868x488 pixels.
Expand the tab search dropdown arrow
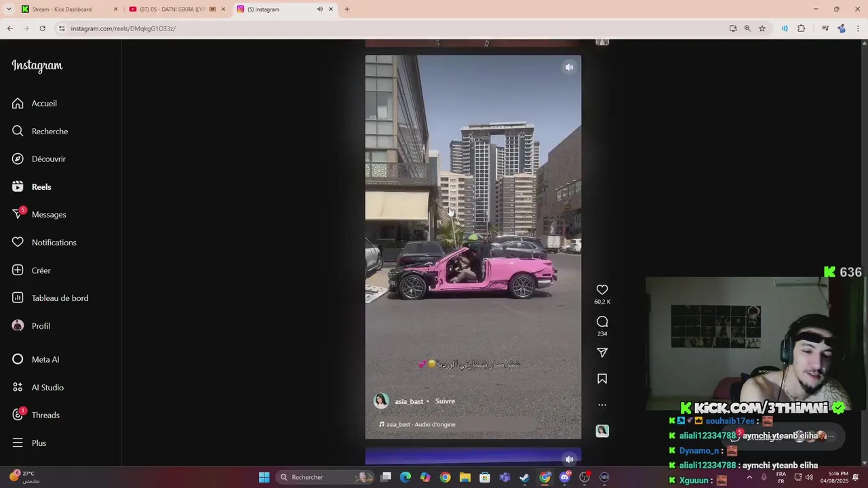tap(9, 9)
